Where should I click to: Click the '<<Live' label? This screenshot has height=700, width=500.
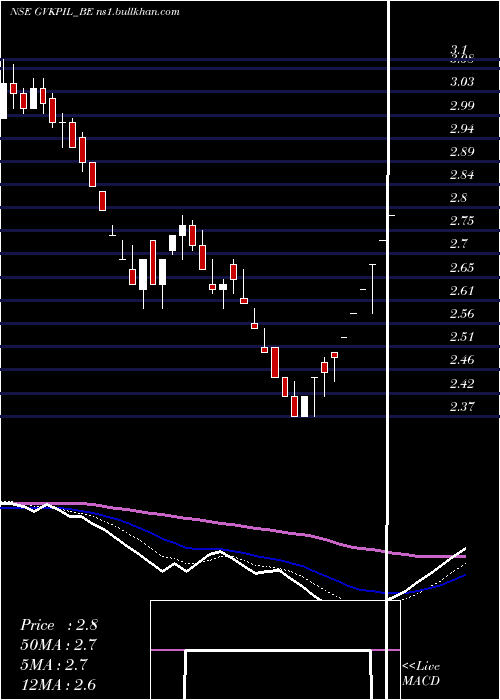421,667
